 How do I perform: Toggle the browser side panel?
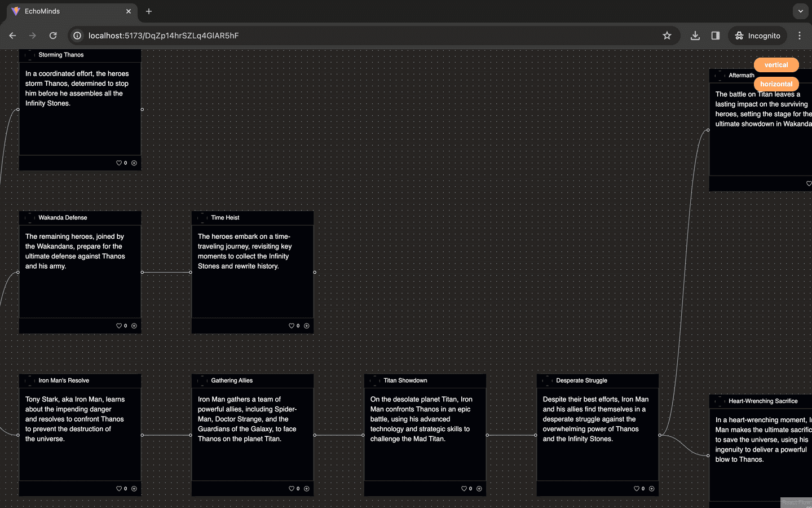coord(716,36)
